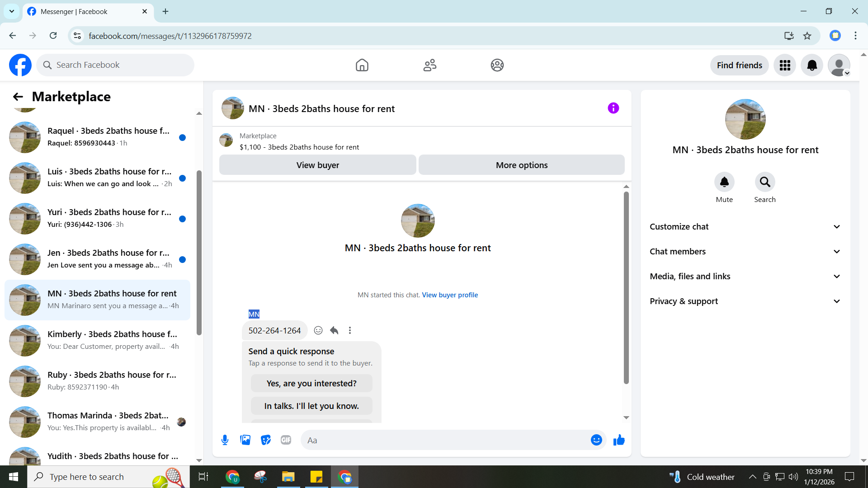Open the emoji picker in message box
Image resolution: width=868 pixels, height=488 pixels.
coord(596,440)
